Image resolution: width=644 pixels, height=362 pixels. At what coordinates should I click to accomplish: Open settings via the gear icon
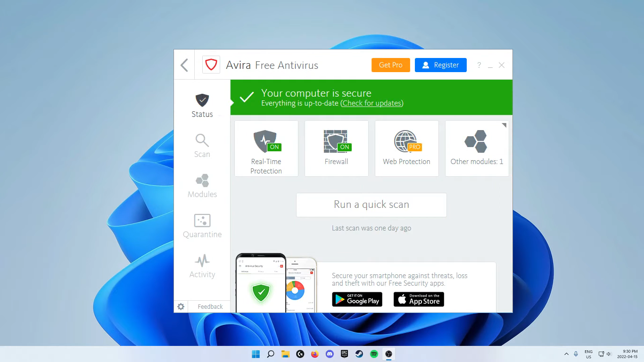pyautogui.click(x=181, y=307)
